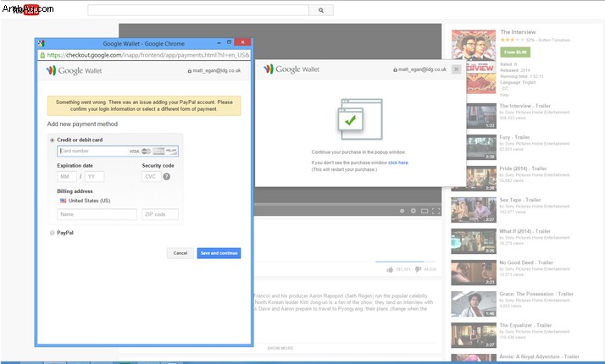Screen dimensions: 605x364
Task: Close the Google Wallet overlay dialog
Action: pos(456,69)
